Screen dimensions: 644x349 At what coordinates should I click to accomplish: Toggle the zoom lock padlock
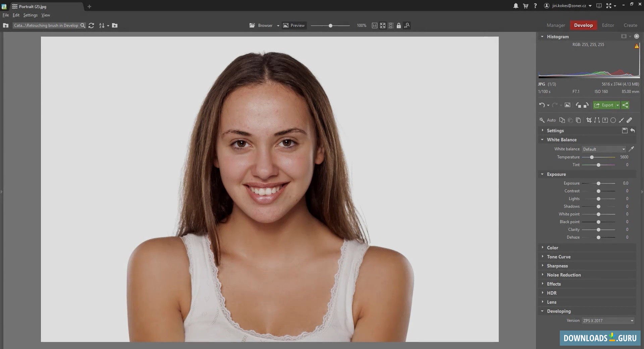click(398, 26)
